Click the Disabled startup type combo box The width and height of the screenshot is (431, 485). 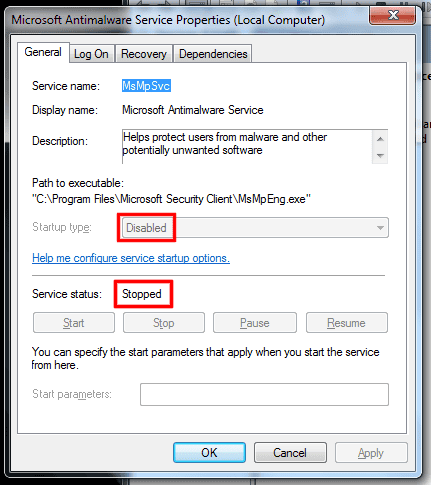click(255, 228)
